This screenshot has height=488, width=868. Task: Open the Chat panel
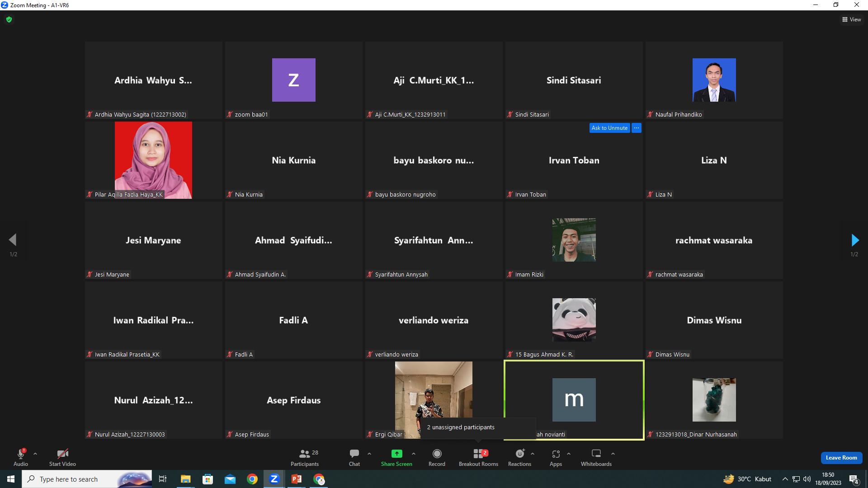tap(354, 457)
